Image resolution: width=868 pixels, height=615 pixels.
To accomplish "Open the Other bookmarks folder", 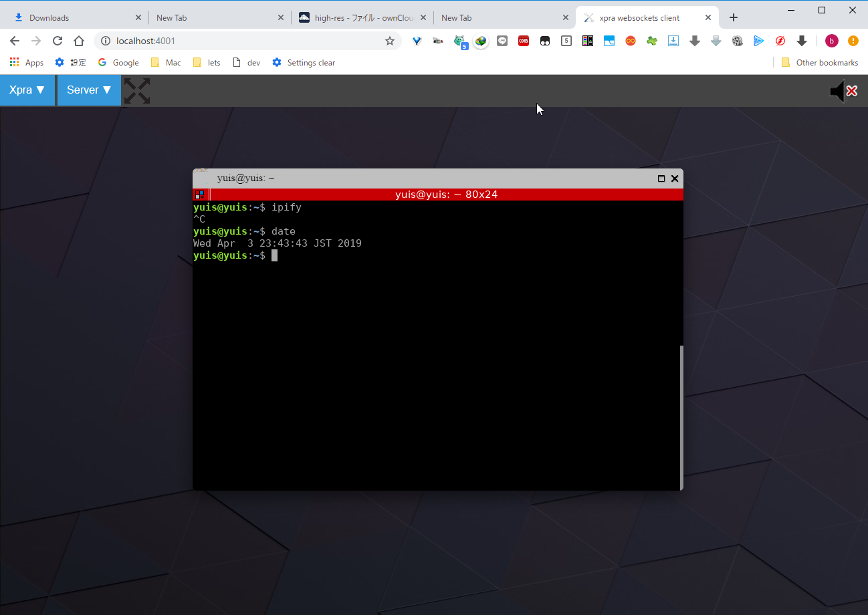I will tap(820, 63).
